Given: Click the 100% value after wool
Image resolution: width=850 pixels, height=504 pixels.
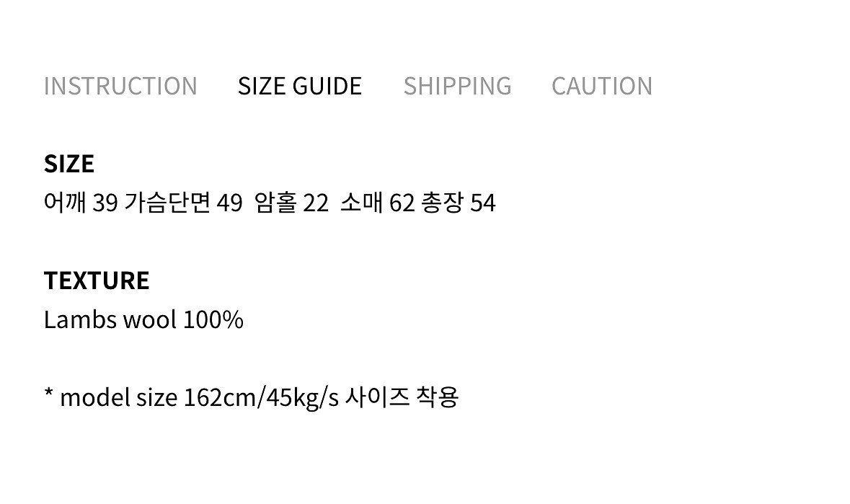Looking at the screenshot, I should [x=213, y=319].
